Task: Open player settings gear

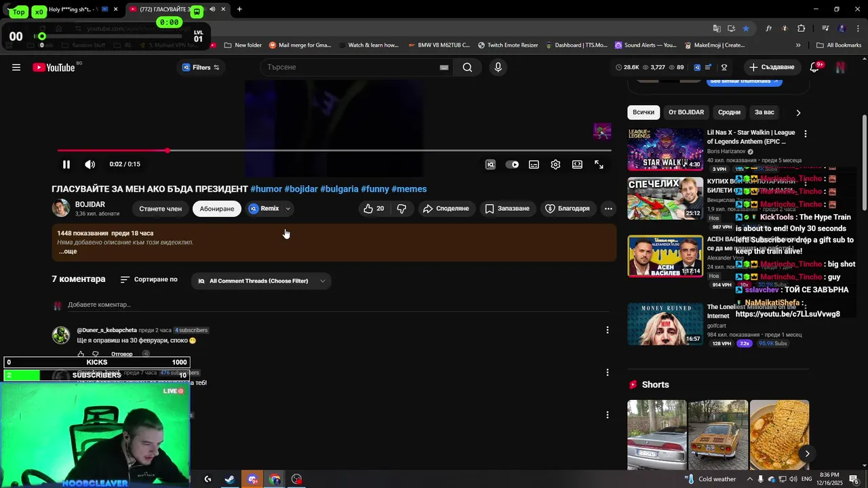Action: (555, 164)
